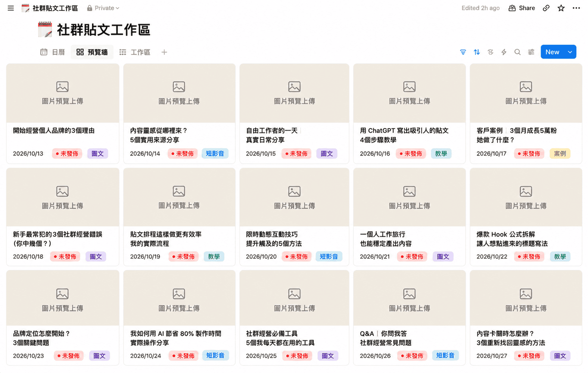Switch to the 日曆 calendar view tab
588x373 pixels.
coord(53,52)
